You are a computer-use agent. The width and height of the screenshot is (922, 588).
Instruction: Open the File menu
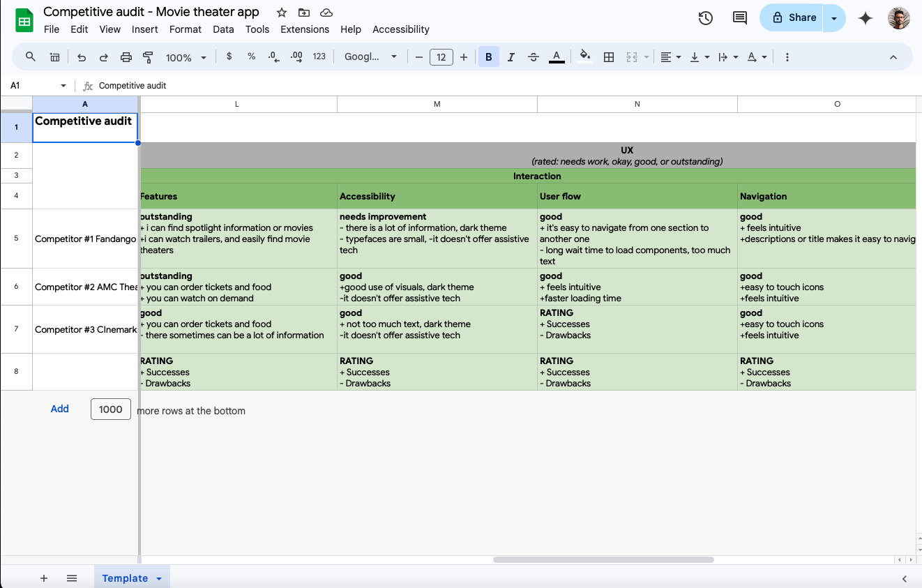[52, 29]
